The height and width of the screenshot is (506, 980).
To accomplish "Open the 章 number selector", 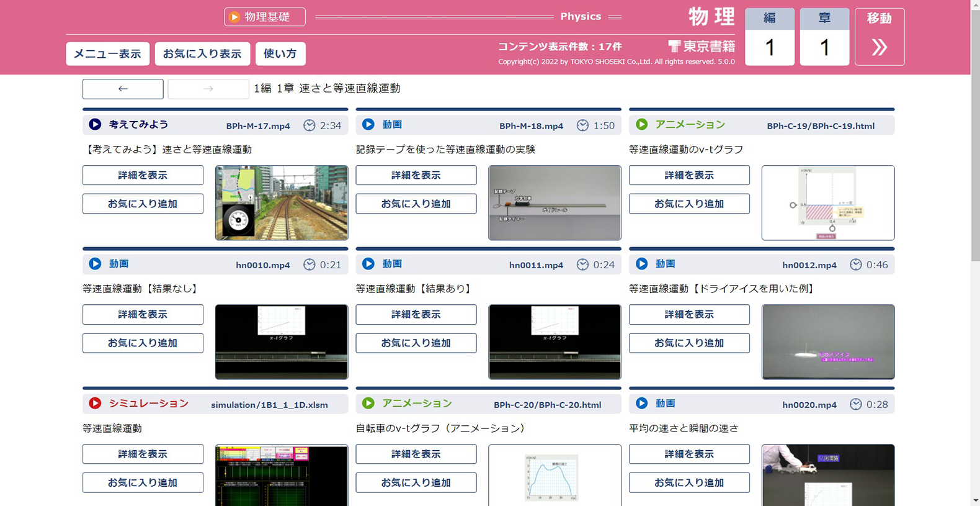I will (824, 37).
